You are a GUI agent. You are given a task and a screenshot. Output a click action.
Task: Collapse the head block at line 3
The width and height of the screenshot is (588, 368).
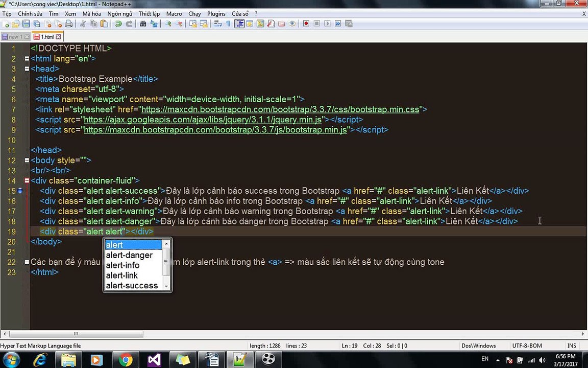click(27, 68)
